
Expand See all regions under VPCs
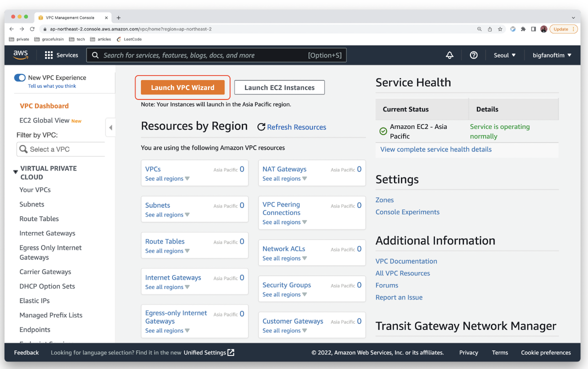tap(167, 178)
